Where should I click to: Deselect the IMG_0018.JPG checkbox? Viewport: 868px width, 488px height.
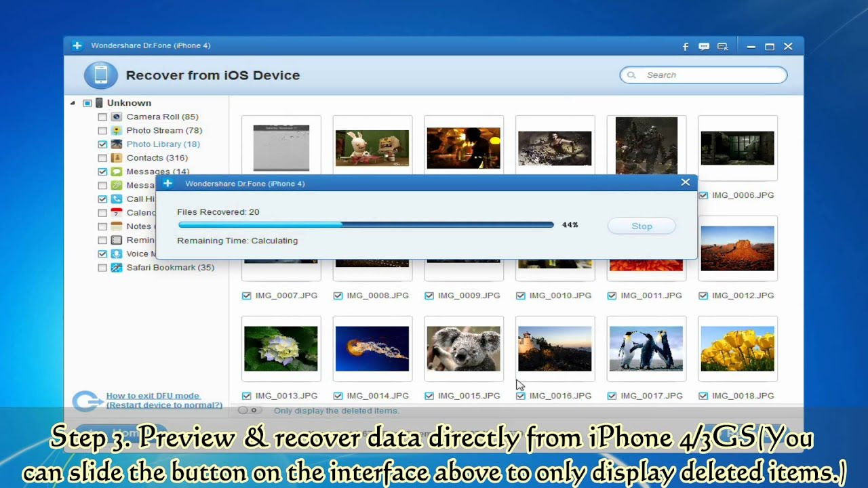(x=703, y=396)
